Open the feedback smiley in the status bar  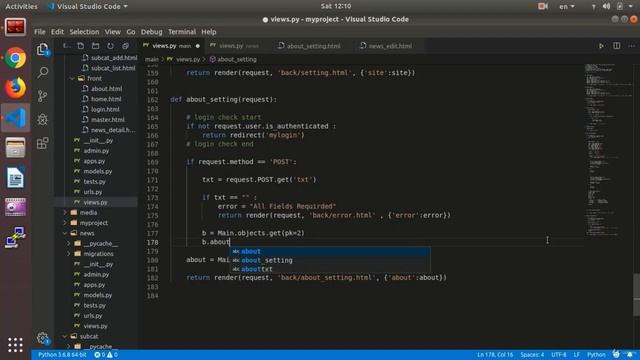pos(616,354)
